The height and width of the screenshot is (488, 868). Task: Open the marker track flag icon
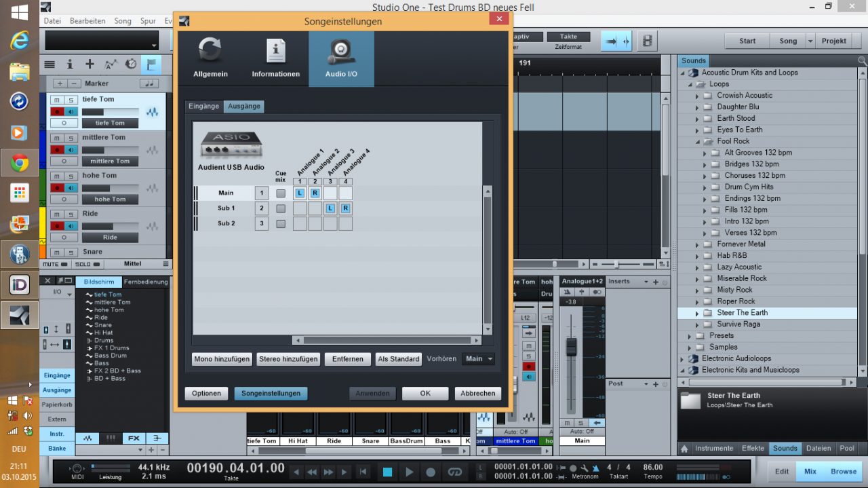151,64
